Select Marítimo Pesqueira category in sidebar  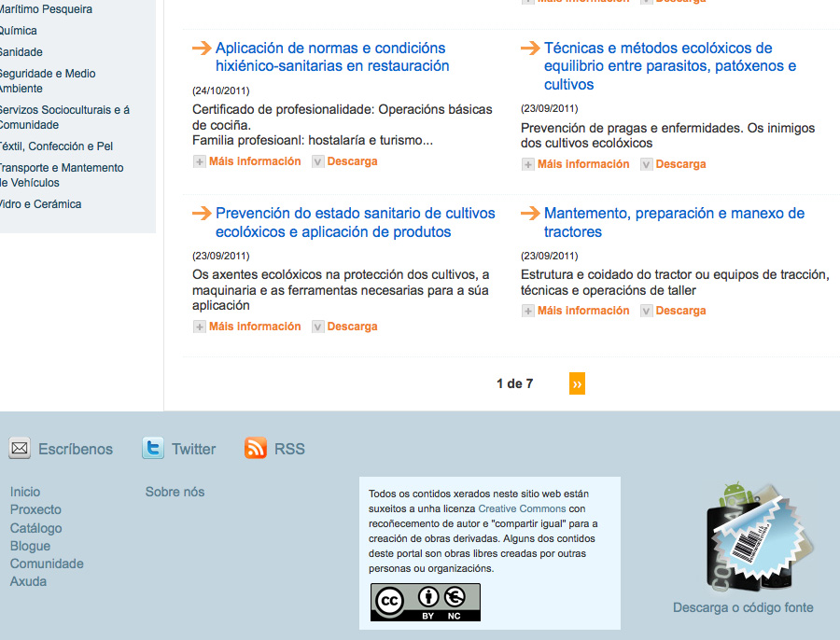(46, 9)
